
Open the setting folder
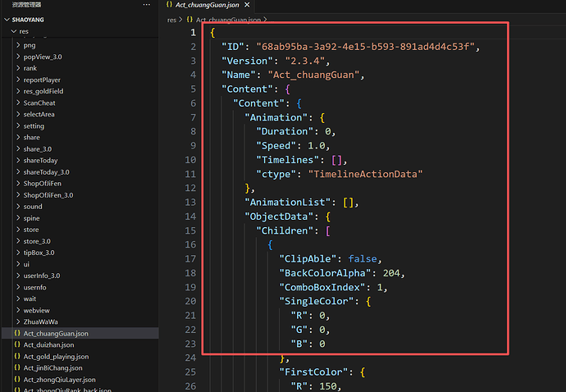click(34, 126)
